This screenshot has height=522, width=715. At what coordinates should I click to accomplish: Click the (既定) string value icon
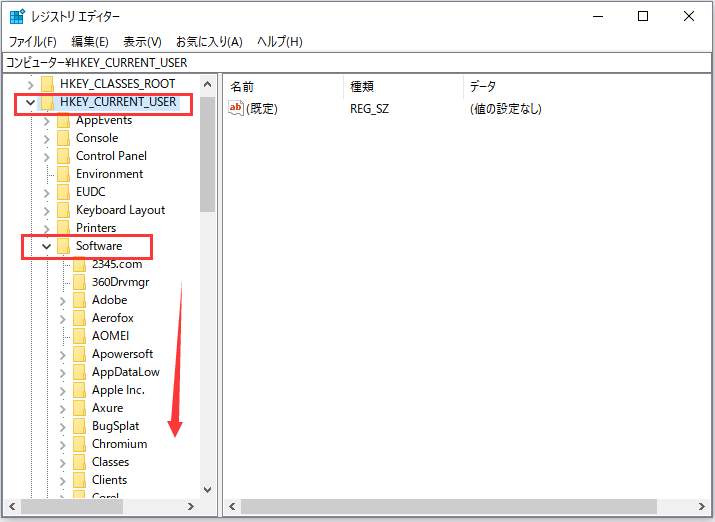point(236,108)
